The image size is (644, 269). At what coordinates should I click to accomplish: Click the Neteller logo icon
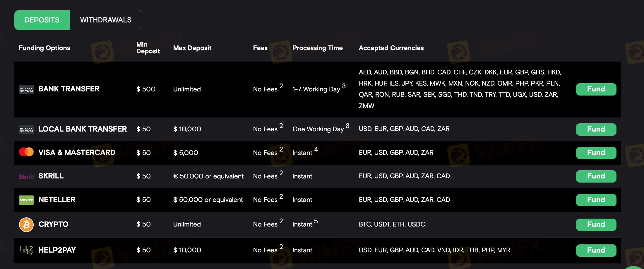click(x=26, y=200)
